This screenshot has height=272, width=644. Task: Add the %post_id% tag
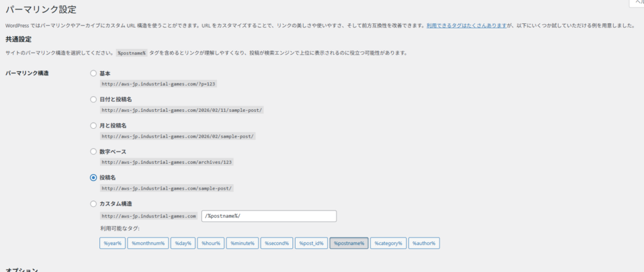click(311, 243)
